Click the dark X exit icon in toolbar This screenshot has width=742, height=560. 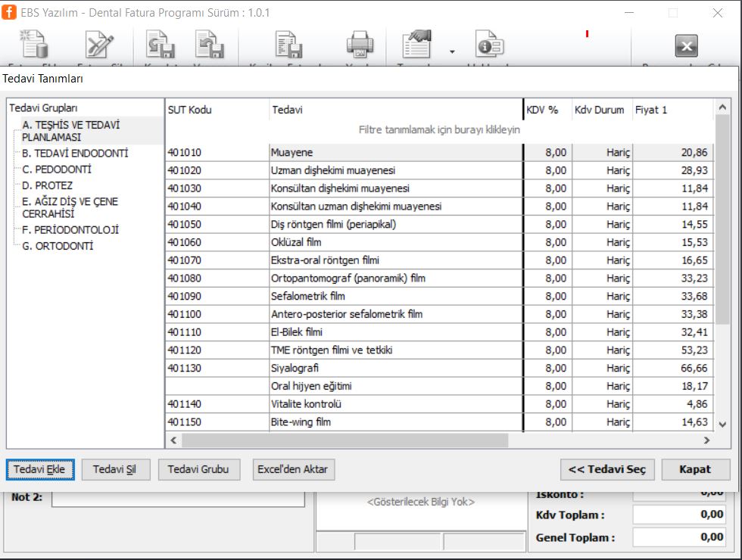pyautogui.click(x=686, y=46)
